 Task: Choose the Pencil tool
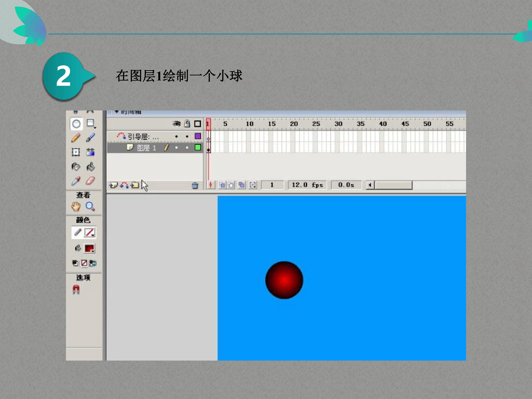[76, 138]
